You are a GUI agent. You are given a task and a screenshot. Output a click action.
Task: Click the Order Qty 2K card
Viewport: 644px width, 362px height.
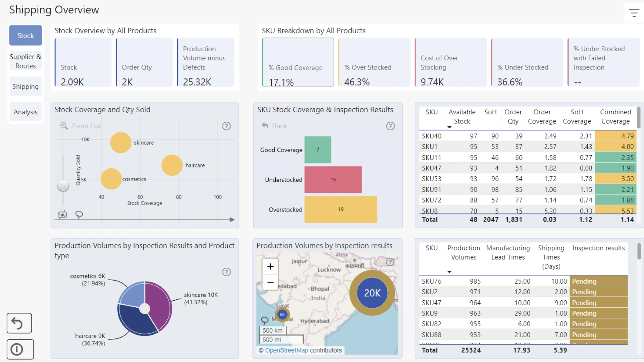pyautogui.click(x=144, y=62)
